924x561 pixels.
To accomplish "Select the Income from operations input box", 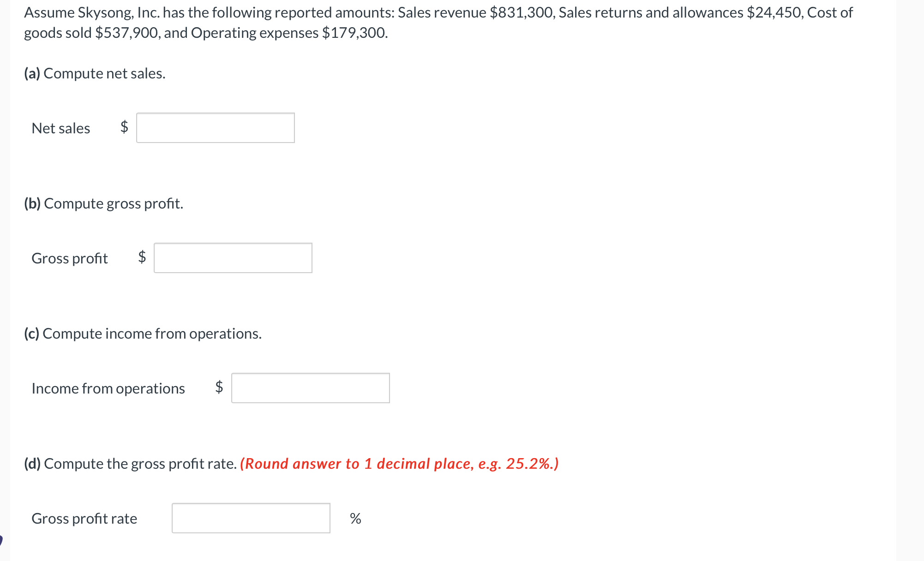I will pos(310,388).
